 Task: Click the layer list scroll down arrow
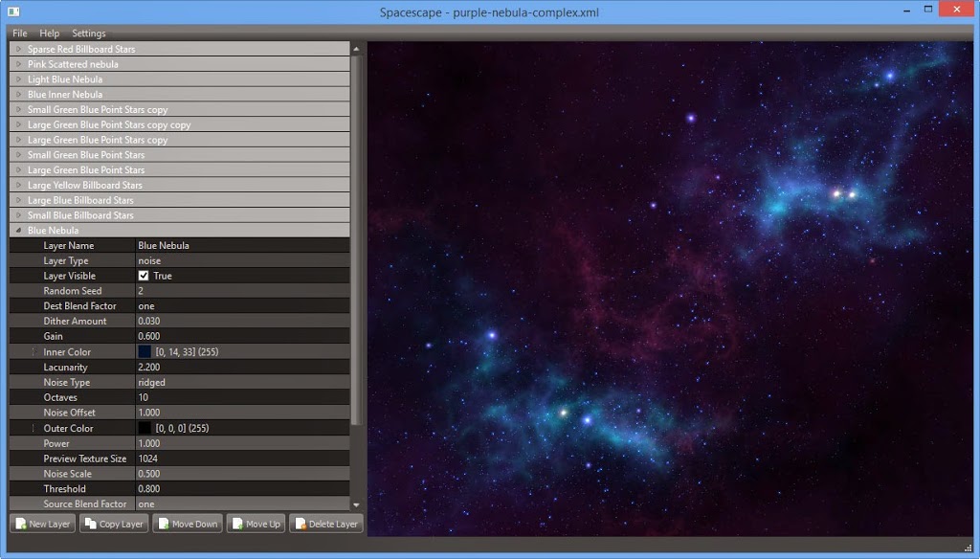(x=356, y=504)
